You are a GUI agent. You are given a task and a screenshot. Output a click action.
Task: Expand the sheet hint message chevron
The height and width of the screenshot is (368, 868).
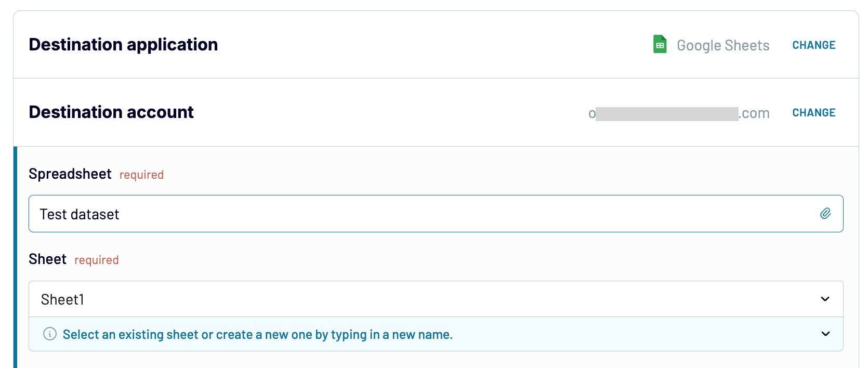coord(825,334)
